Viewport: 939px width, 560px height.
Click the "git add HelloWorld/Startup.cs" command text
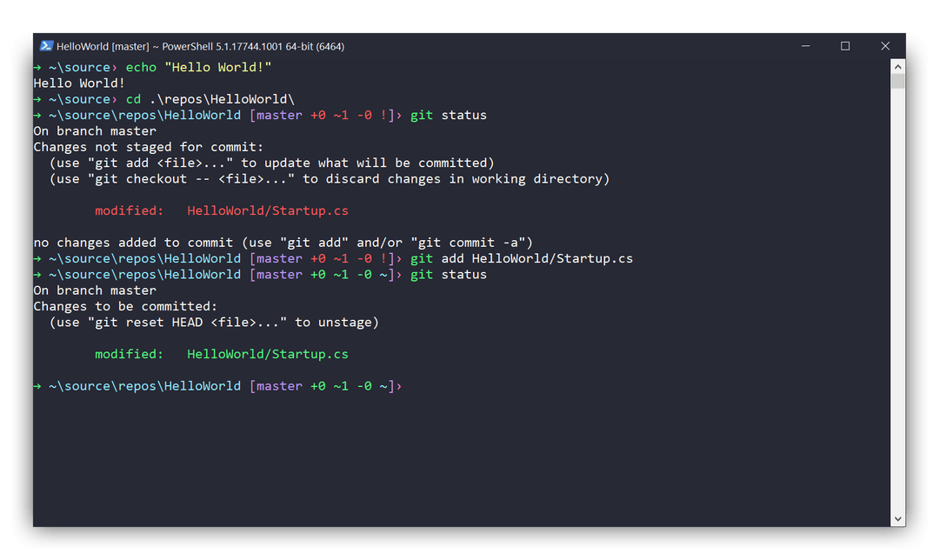click(x=523, y=258)
